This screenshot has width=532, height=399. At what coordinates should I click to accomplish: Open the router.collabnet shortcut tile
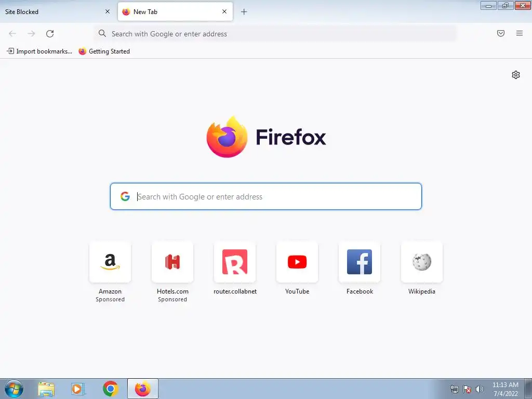point(235,262)
